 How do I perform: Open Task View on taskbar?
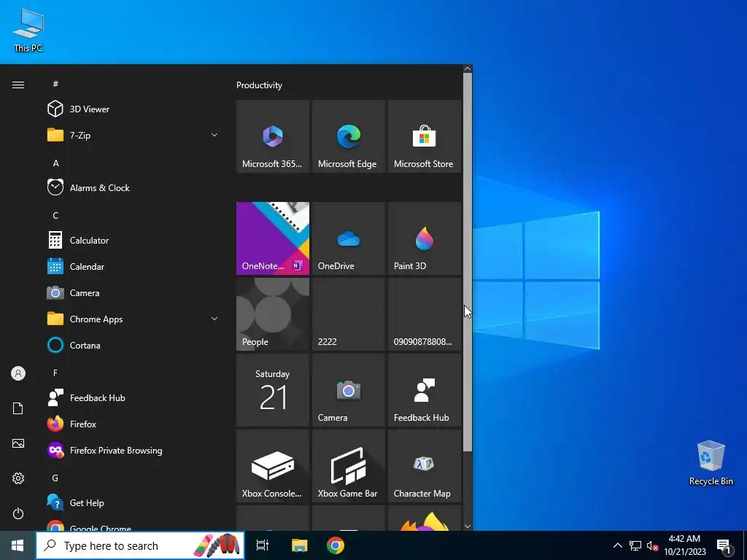[263, 545]
